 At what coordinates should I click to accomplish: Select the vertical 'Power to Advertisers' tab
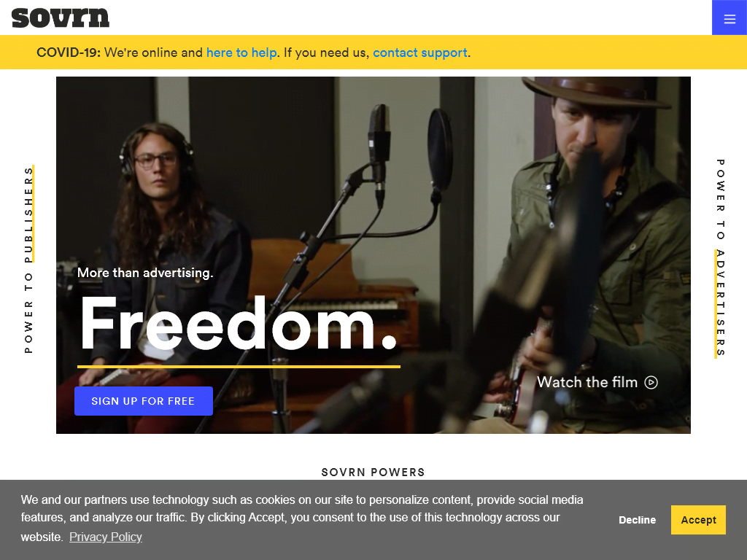coord(720,258)
